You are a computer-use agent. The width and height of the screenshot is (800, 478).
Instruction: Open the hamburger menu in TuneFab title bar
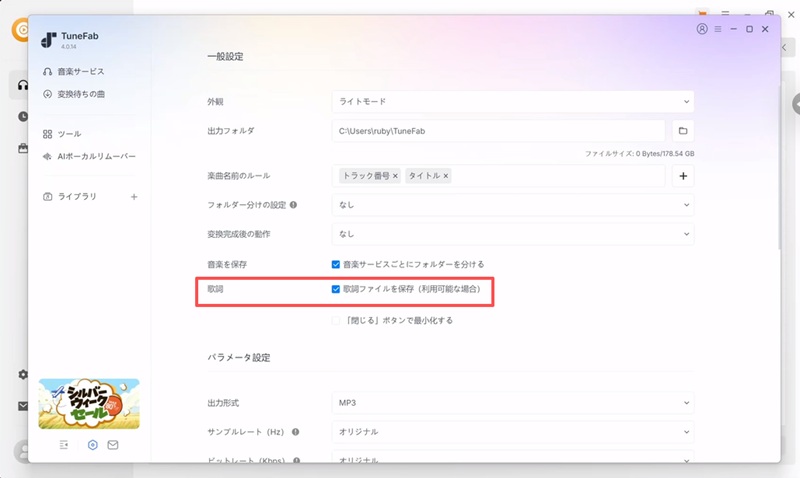718,29
